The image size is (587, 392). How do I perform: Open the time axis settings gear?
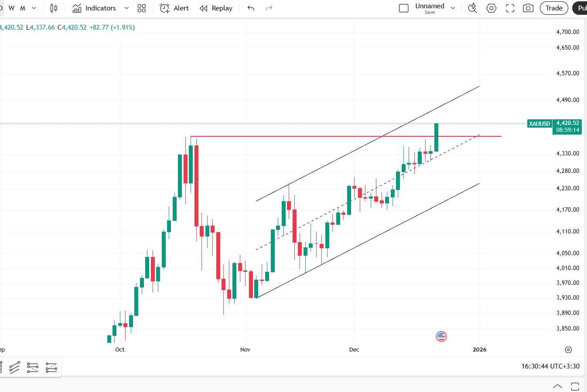click(568, 350)
